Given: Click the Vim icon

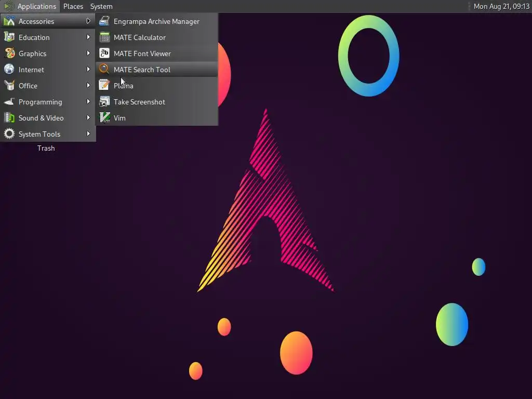Looking at the screenshot, I should pos(104,118).
